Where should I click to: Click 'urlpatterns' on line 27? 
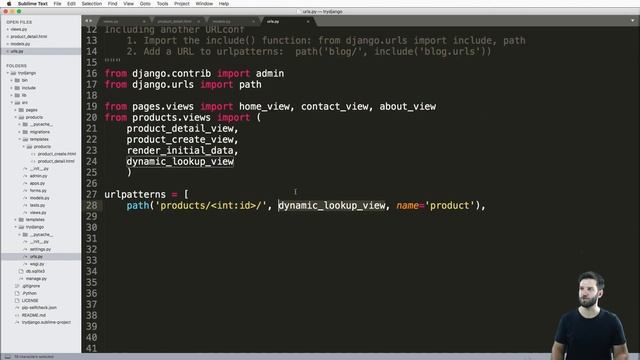click(x=135, y=195)
